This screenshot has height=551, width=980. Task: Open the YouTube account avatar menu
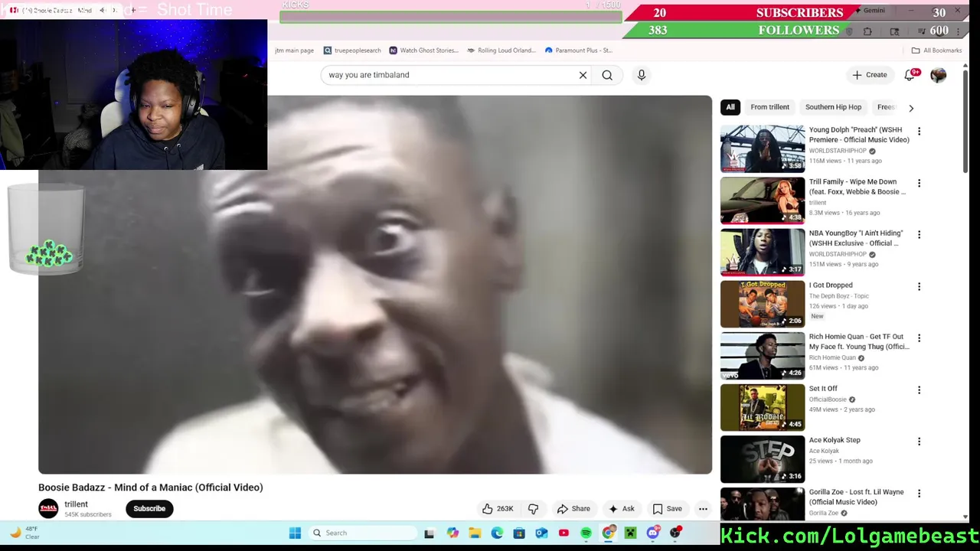[x=938, y=75]
